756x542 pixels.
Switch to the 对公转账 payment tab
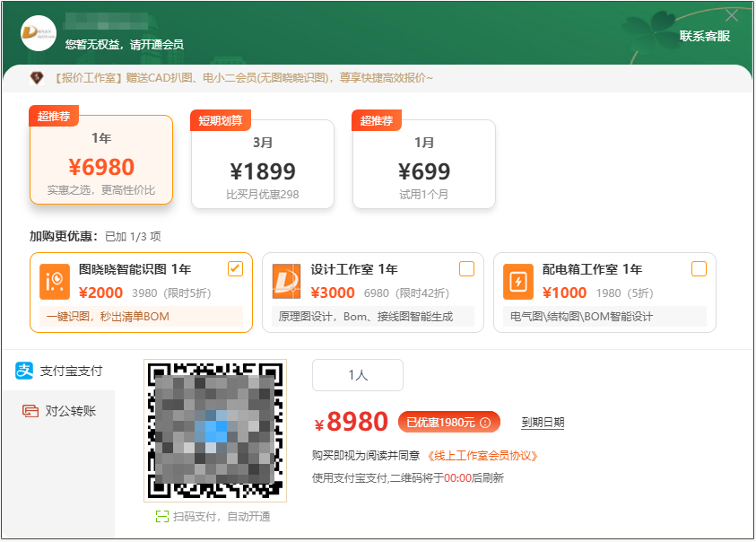(x=59, y=411)
